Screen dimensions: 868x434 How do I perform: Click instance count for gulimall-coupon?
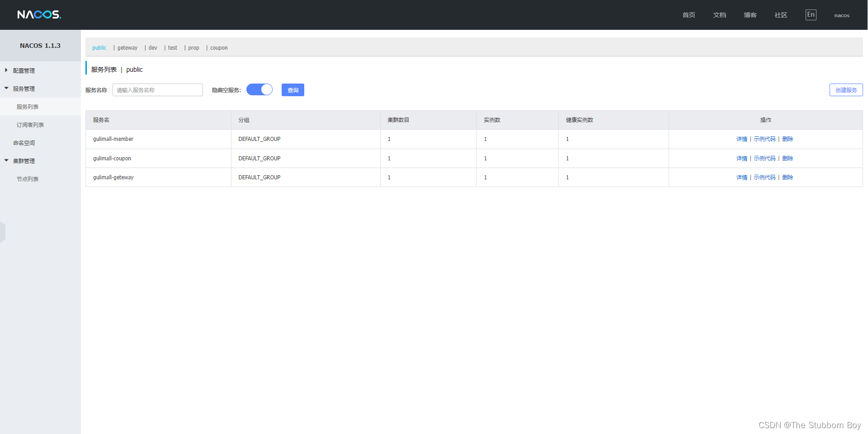click(x=486, y=159)
